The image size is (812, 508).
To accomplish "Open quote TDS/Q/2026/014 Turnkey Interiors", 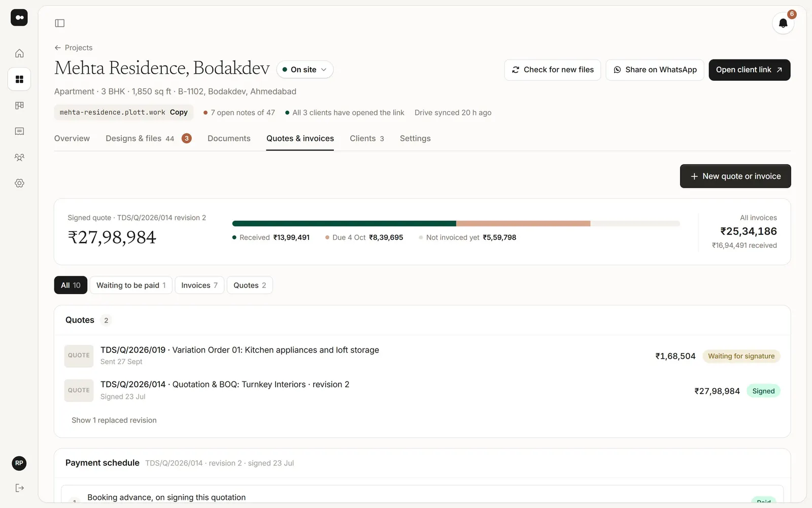I will click(x=422, y=391).
